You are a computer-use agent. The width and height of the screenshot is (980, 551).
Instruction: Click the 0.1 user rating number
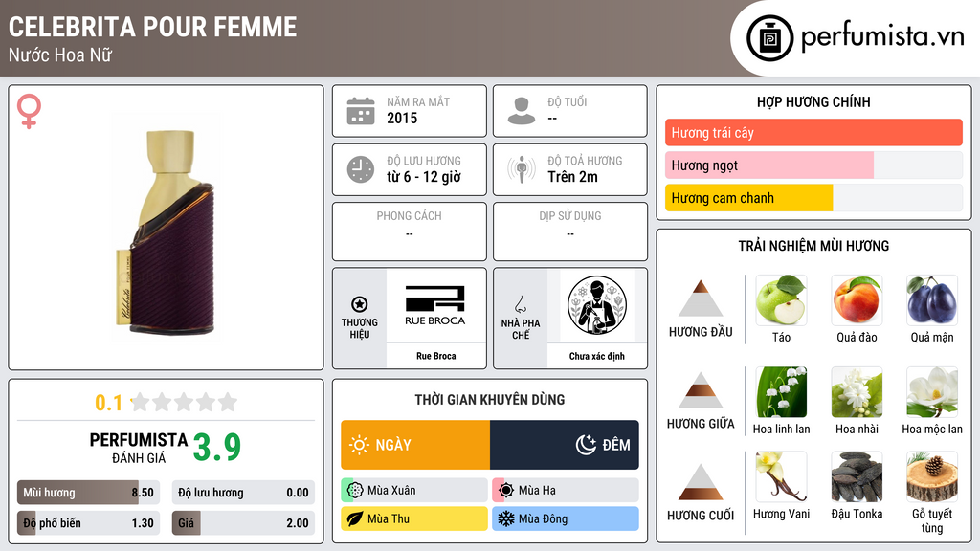pyautogui.click(x=109, y=403)
